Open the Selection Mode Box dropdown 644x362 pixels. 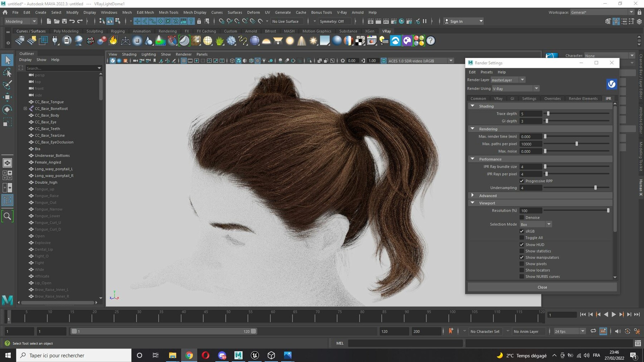pos(536,224)
